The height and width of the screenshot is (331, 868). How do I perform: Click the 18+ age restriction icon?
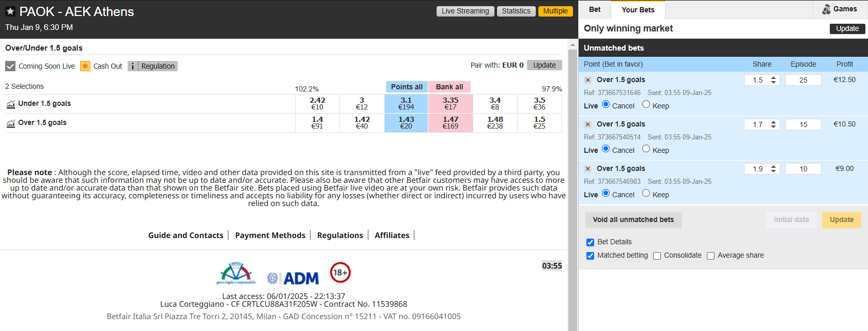(x=340, y=272)
